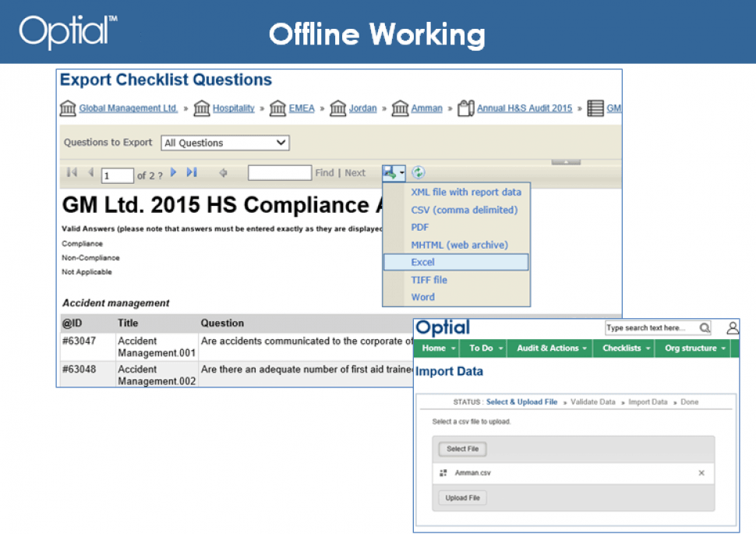Expand the Audit & Actions menu
The image size is (756, 534).
pyautogui.click(x=552, y=348)
